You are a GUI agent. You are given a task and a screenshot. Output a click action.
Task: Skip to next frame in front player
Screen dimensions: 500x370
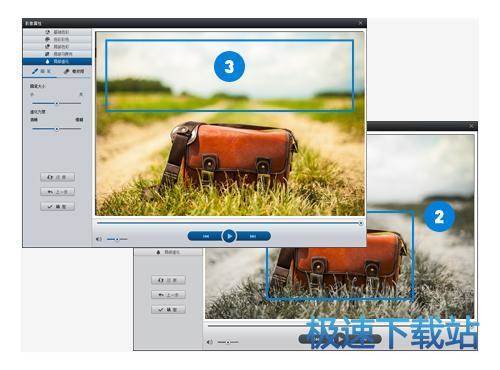tap(253, 236)
